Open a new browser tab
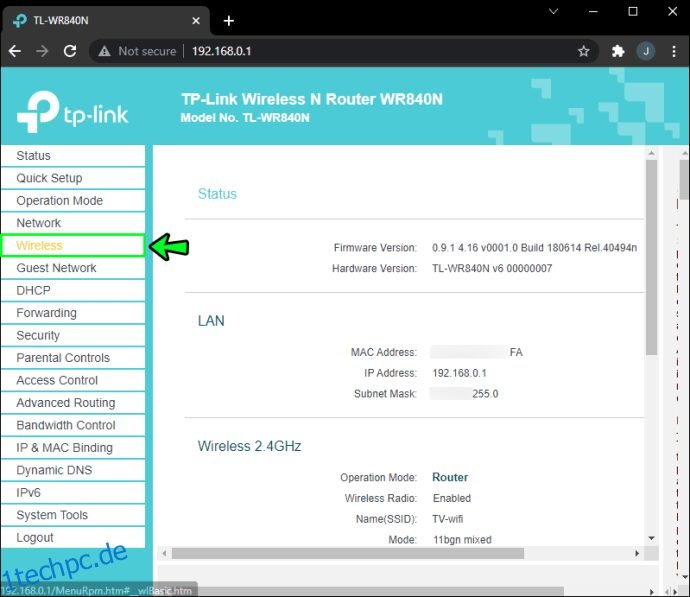The width and height of the screenshot is (690, 597). pos(229,21)
